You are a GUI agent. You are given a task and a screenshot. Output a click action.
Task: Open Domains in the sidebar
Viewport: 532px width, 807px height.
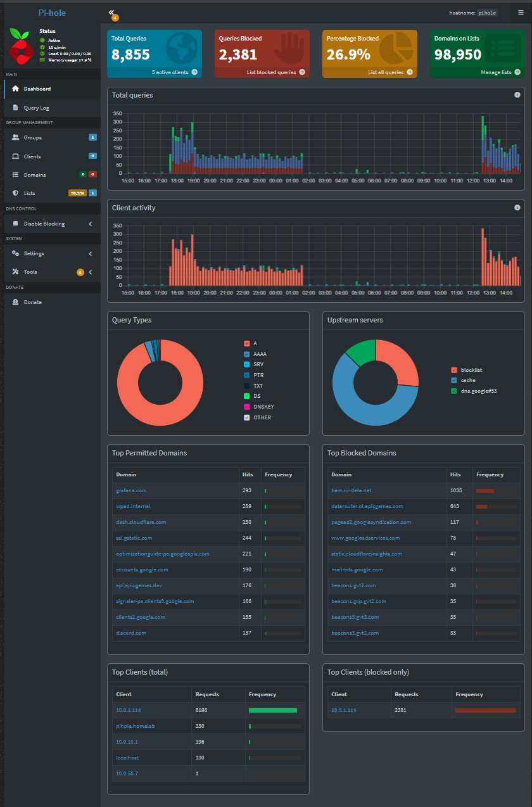51,175
